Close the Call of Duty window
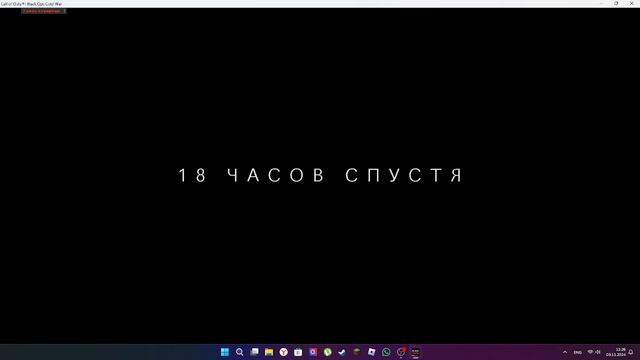Screen dimensions: 640x360 pos(631,3)
